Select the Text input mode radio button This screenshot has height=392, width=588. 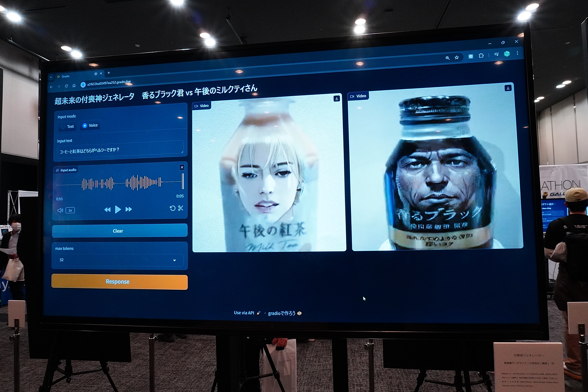pos(63,127)
